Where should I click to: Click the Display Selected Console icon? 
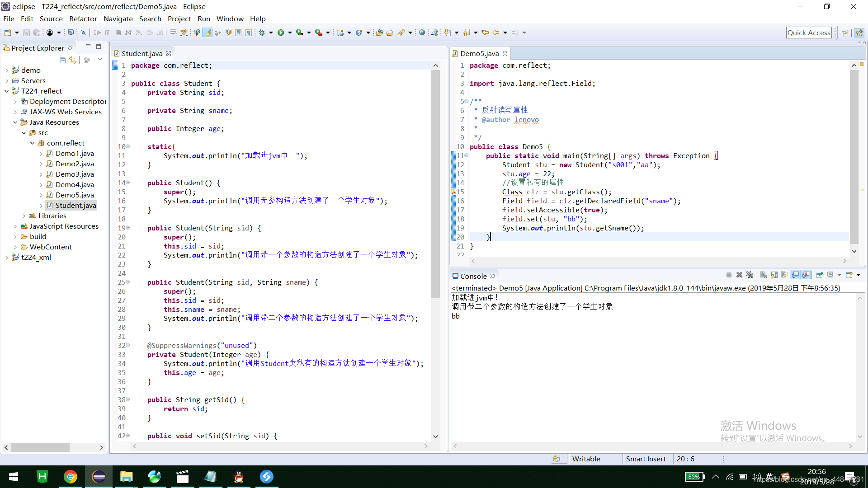(830, 275)
